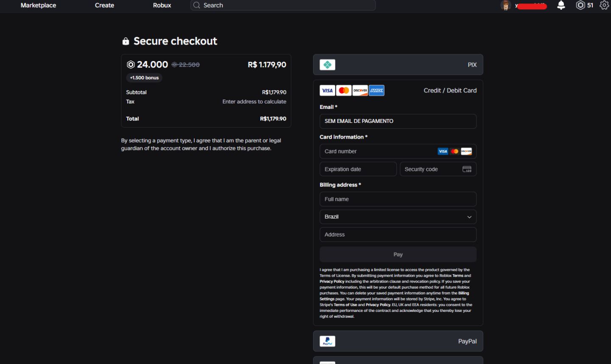Focus the Expiration date field
This screenshot has width=611, height=364.
pyautogui.click(x=358, y=169)
